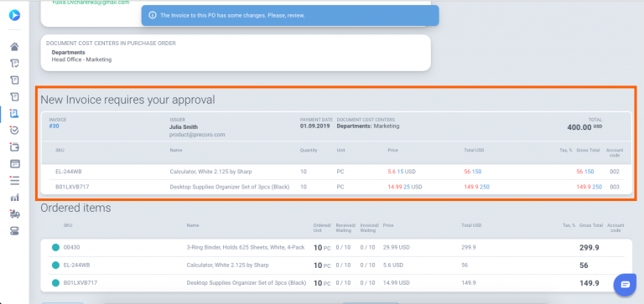This screenshot has width=644, height=304.
Task: Go to Home via the house icon
Action: coord(14,46)
